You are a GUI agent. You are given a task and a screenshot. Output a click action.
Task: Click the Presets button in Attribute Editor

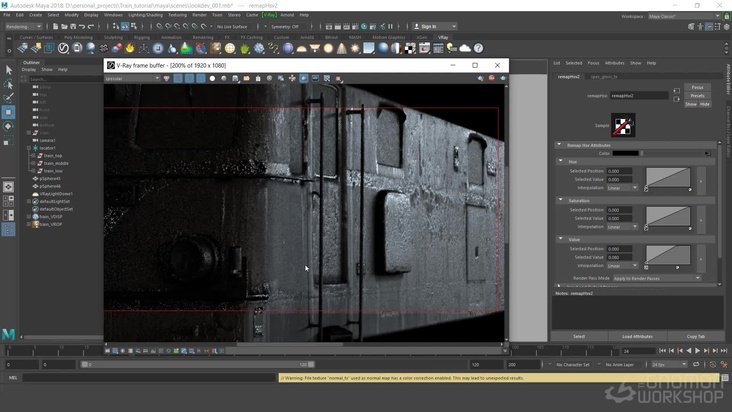click(x=697, y=96)
